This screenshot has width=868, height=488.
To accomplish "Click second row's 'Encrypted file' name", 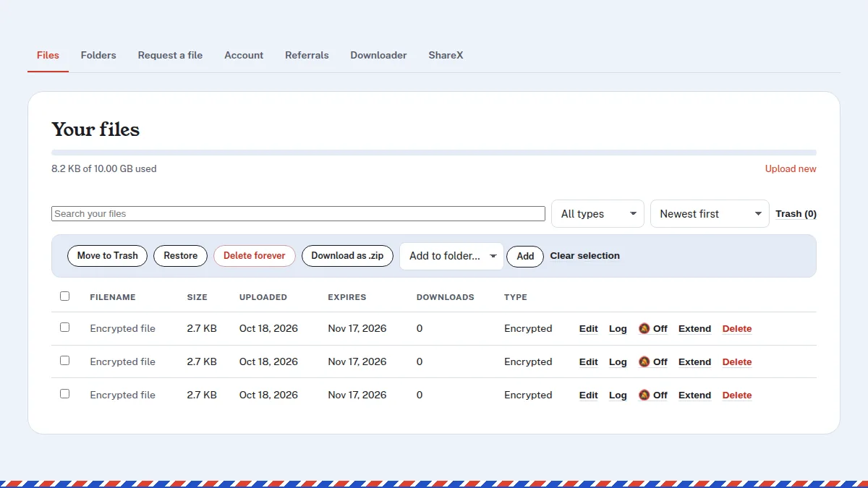I will coord(122,361).
